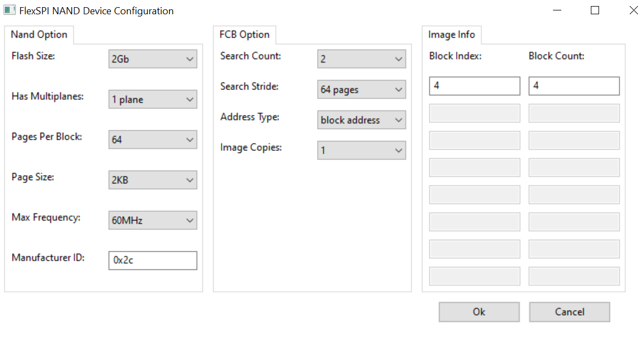
Task: Expand the Search Stride dropdown
Action: click(361, 89)
